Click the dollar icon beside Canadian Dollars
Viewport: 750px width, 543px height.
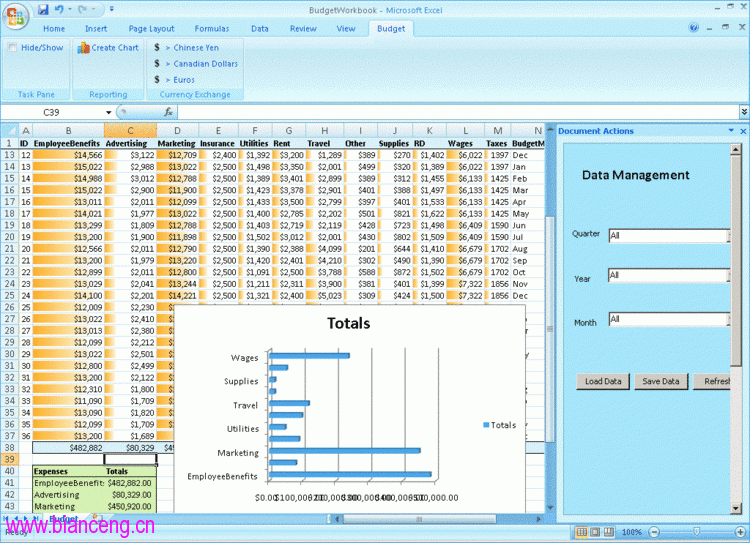[x=157, y=64]
